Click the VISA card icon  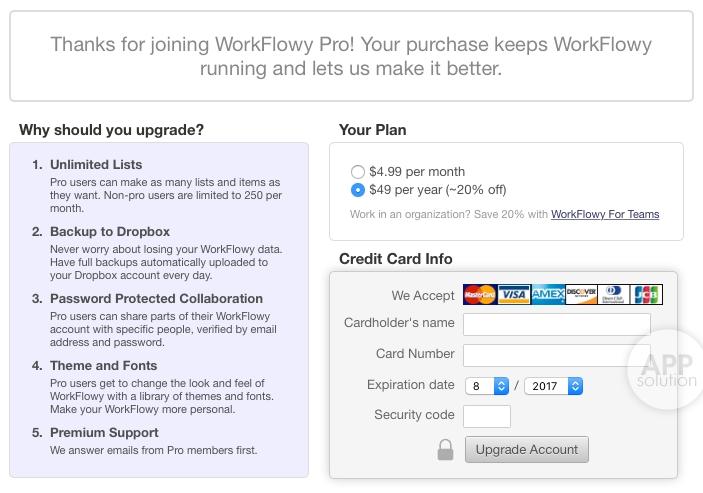tap(514, 295)
